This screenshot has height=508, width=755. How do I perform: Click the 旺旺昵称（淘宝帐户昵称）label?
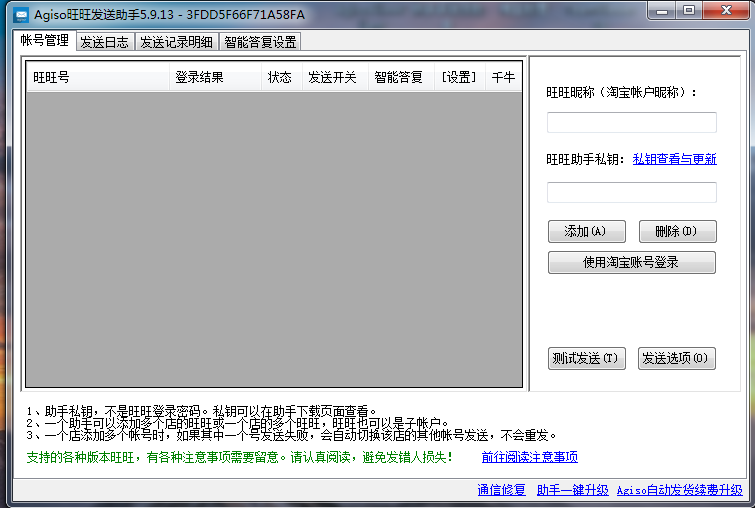pyautogui.click(x=621, y=92)
